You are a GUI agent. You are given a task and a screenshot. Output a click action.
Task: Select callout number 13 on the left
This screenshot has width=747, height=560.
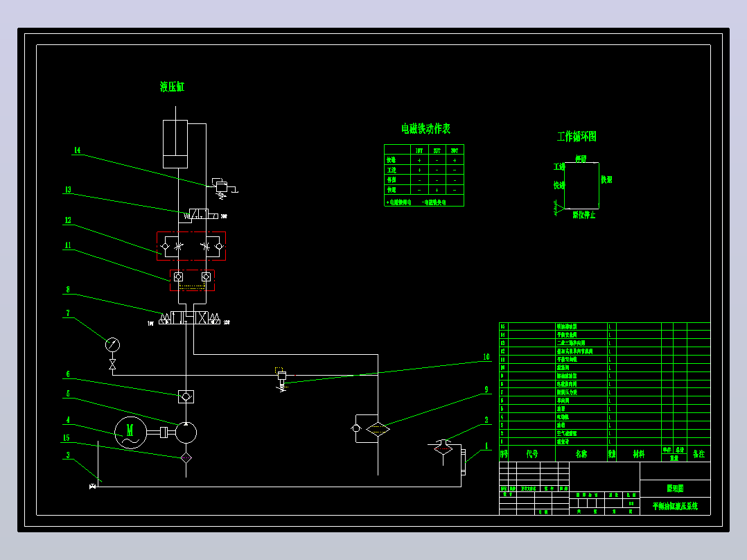tap(68, 190)
